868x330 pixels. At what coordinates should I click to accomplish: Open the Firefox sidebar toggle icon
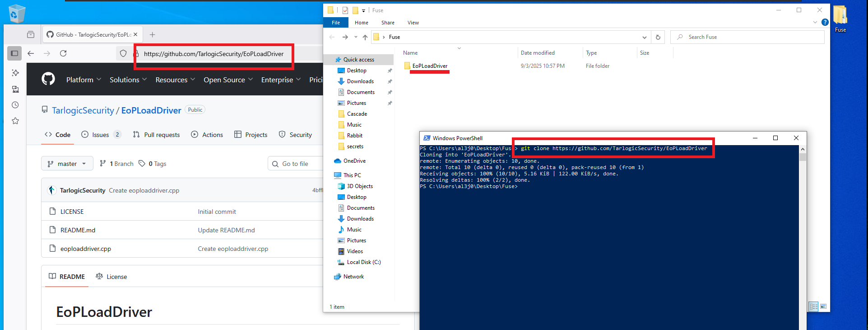14,53
